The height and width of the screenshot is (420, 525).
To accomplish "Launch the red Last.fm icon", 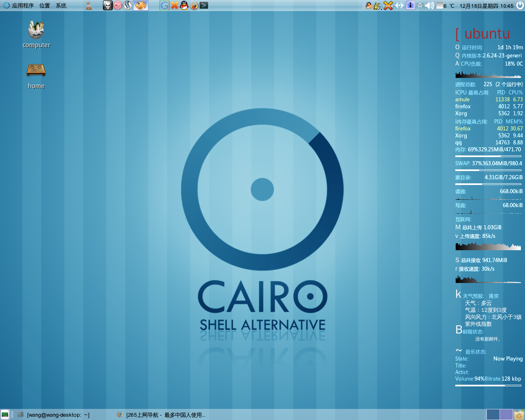I will tap(118, 5).
